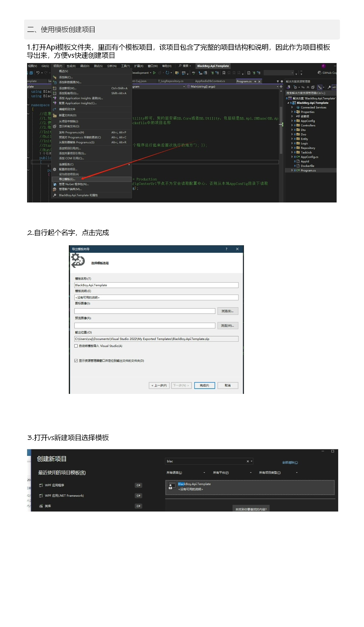
Task: Click the 显示所有文件(O) icon
Action: click(x=55, y=126)
